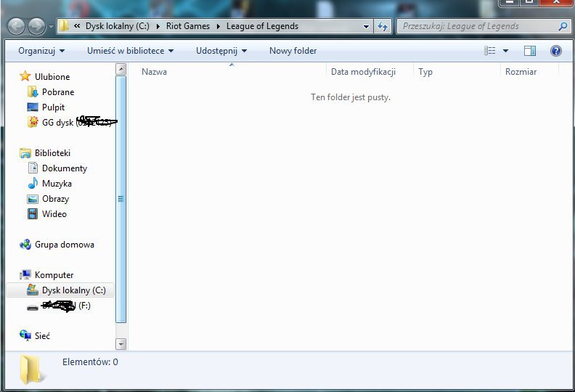Open Pulpit in navigation pane
Image resolution: width=575 pixels, height=392 pixels.
click(x=53, y=107)
